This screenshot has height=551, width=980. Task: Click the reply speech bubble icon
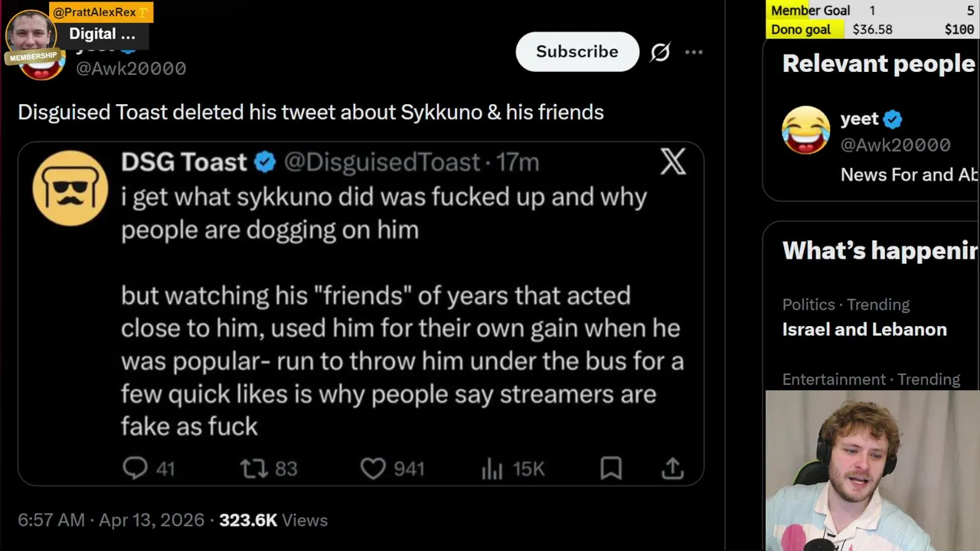(x=135, y=468)
